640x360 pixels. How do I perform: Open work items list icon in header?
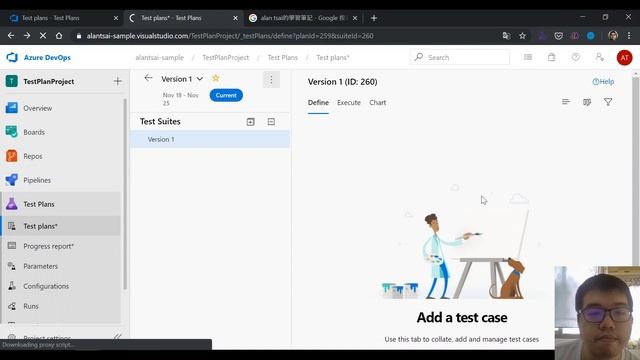point(528,57)
